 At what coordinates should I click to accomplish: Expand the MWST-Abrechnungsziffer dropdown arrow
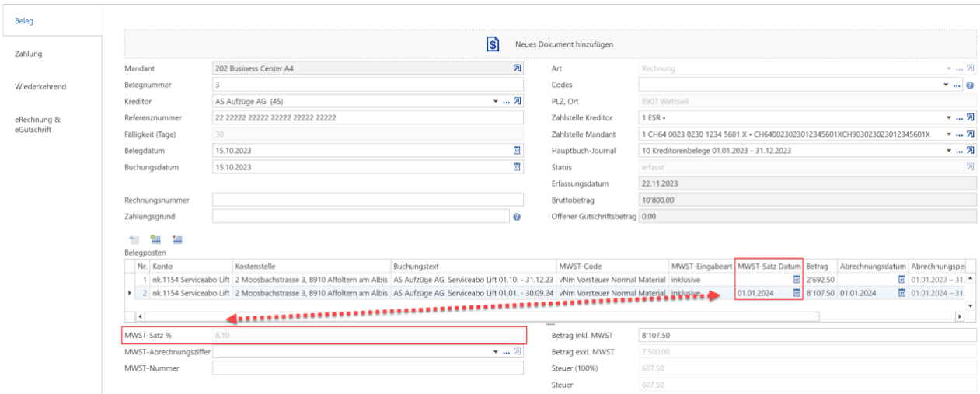497,352
